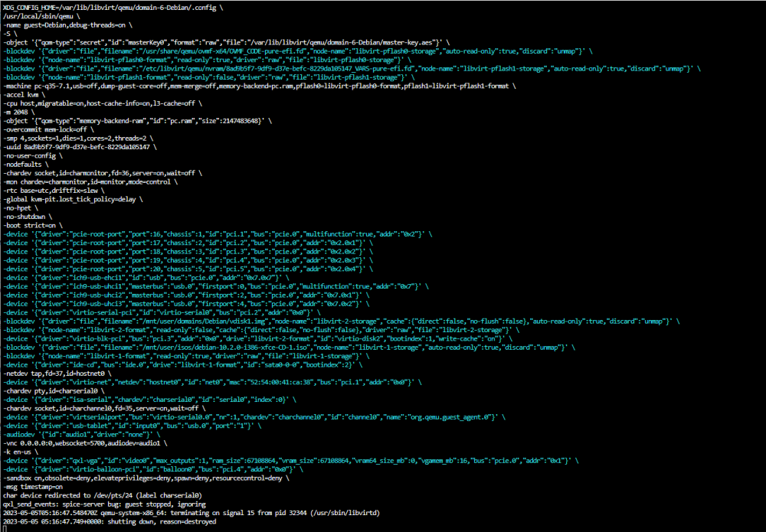
Task: Click the '-no-hpet' line
Action: [x=21, y=208]
